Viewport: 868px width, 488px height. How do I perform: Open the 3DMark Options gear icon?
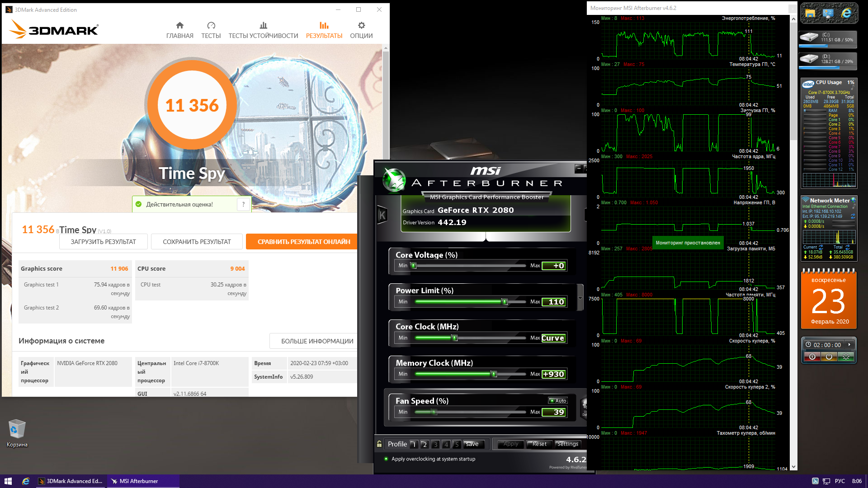361,26
